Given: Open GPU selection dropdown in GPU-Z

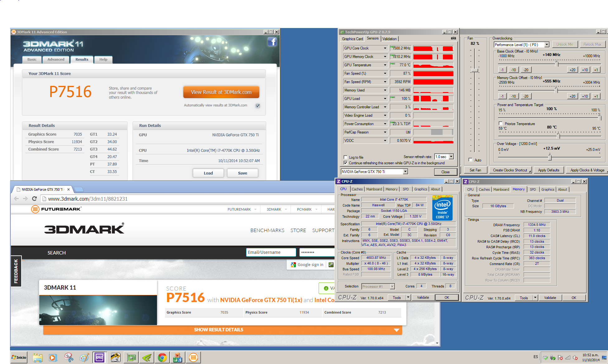Looking at the screenshot, I should tap(405, 171).
